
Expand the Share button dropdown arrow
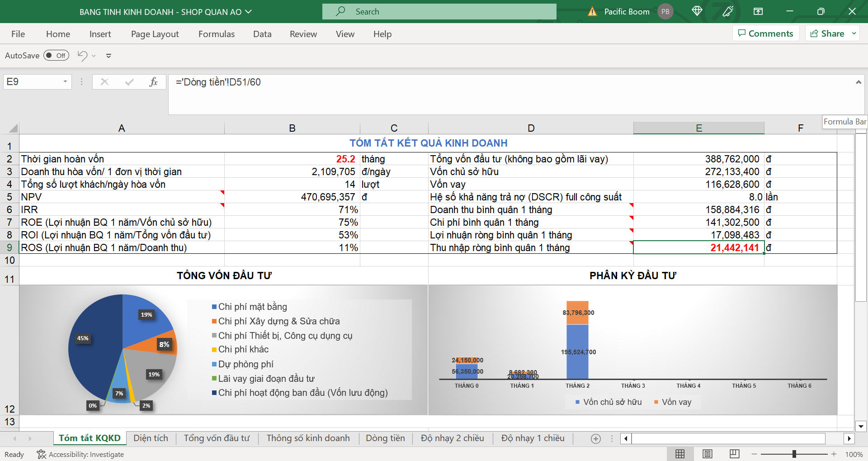click(854, 33)
